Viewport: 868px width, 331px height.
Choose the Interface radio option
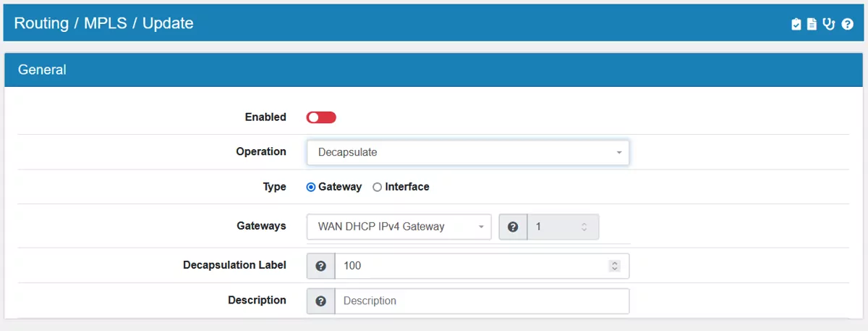coord(378,187)
